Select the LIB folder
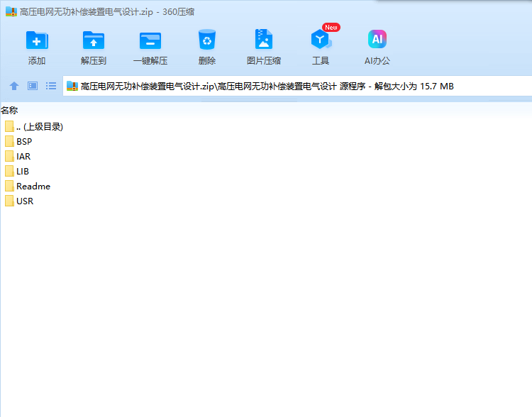This screenshot has width=532, height=417. tap(17, 172)
